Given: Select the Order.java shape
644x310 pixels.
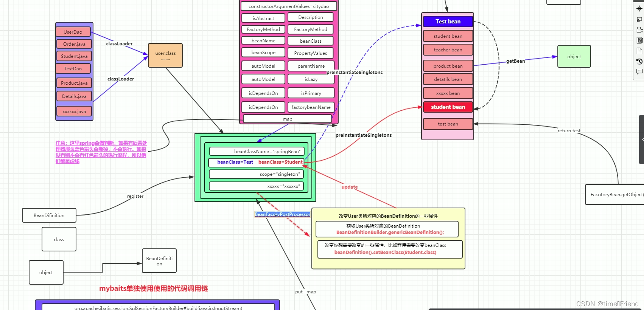Looking at the screenshot, I should (x=74, y=44).
